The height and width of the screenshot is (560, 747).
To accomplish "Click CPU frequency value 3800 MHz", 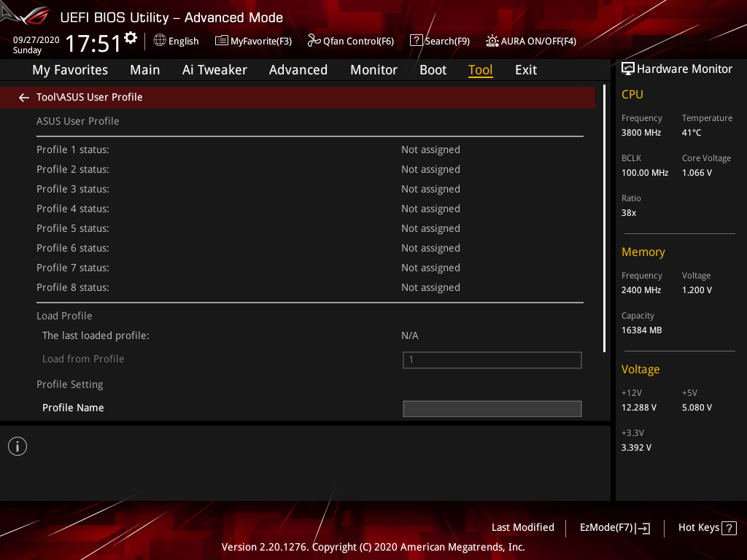I will [641, 133].
